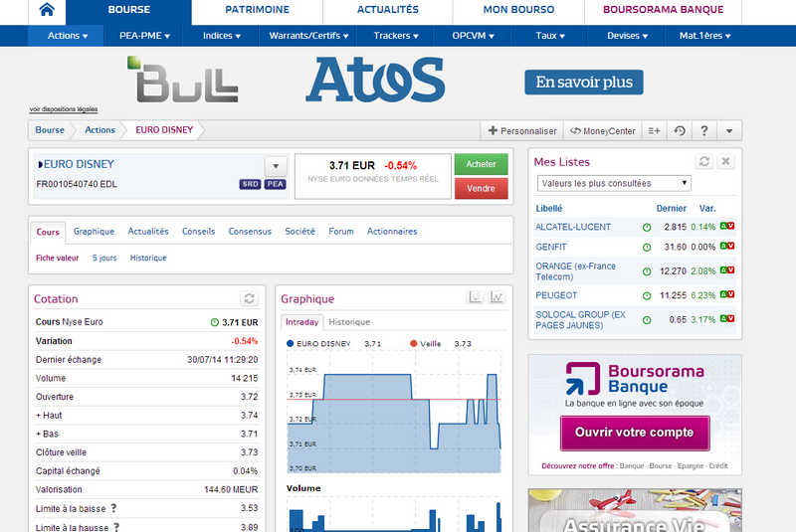
Task: Open the ACTUALITÉS top tab
Action: [x=388, y=10]
